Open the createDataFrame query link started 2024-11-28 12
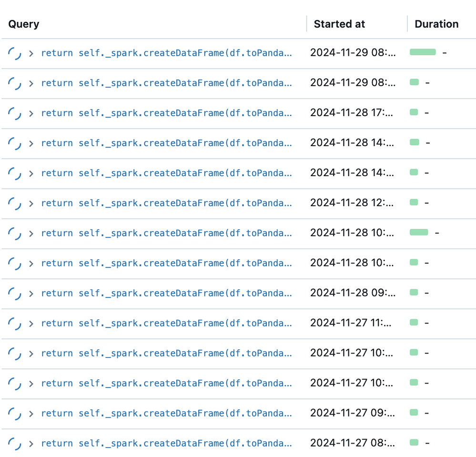476x457 pixels. [x=166, y=203]
